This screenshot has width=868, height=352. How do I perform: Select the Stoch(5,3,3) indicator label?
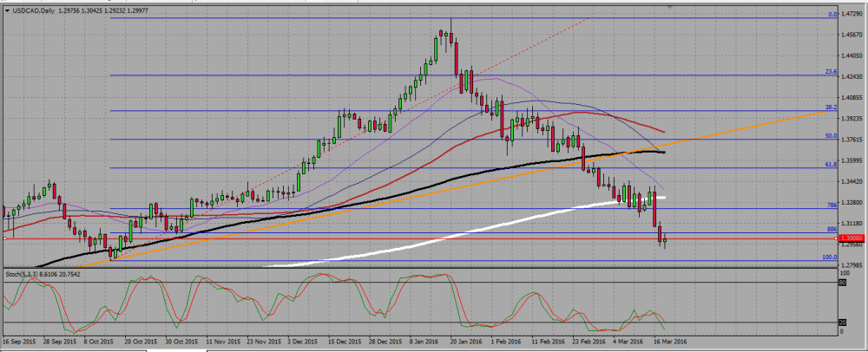23,274
